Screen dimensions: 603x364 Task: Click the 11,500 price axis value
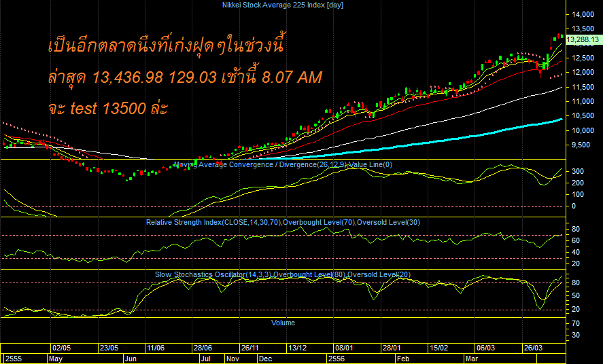[583, 87]
